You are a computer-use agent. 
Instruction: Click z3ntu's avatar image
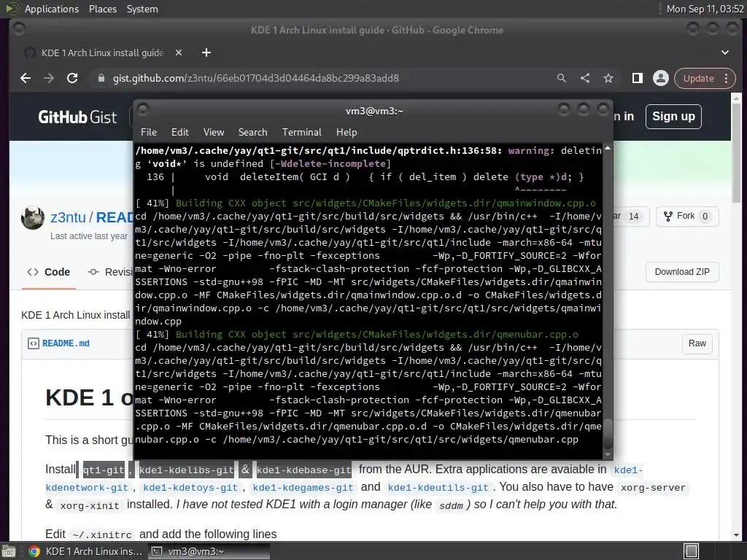33,218
